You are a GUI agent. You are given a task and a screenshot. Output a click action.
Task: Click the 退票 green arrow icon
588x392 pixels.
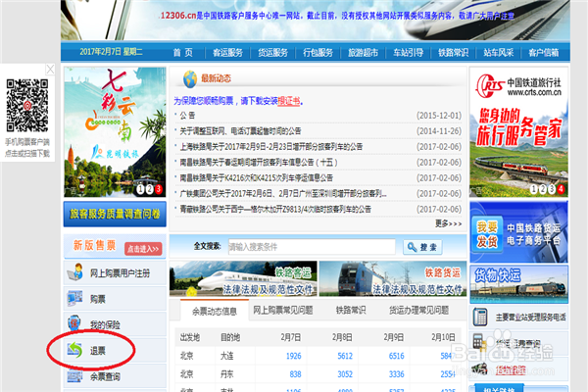click(75, 350)
